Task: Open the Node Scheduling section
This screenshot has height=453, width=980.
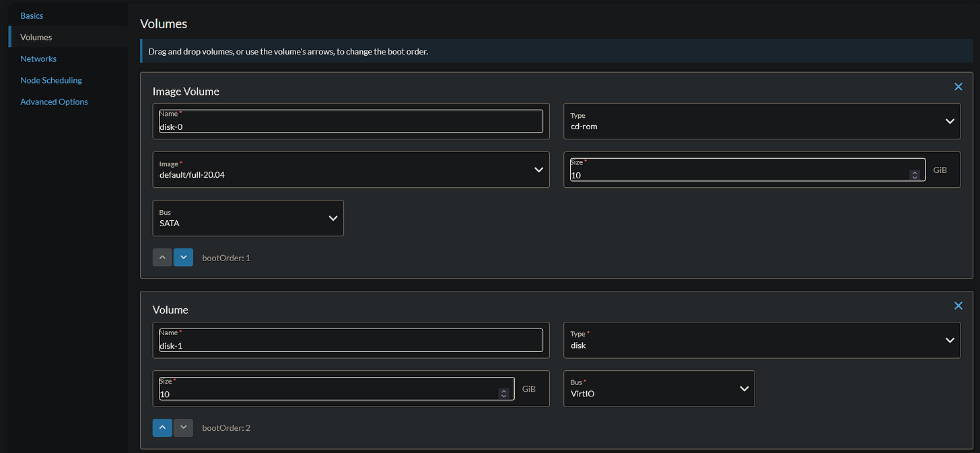Action: [50, 80]
